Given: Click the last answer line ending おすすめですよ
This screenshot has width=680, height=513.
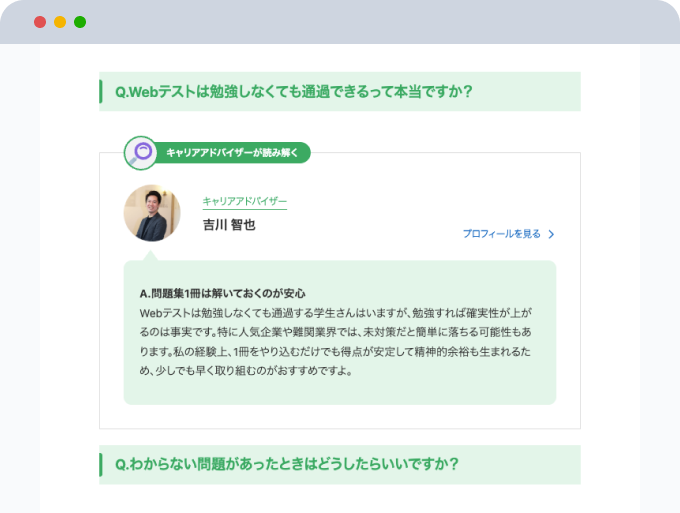Looking at the screenshot, I should tap(247, 371).
